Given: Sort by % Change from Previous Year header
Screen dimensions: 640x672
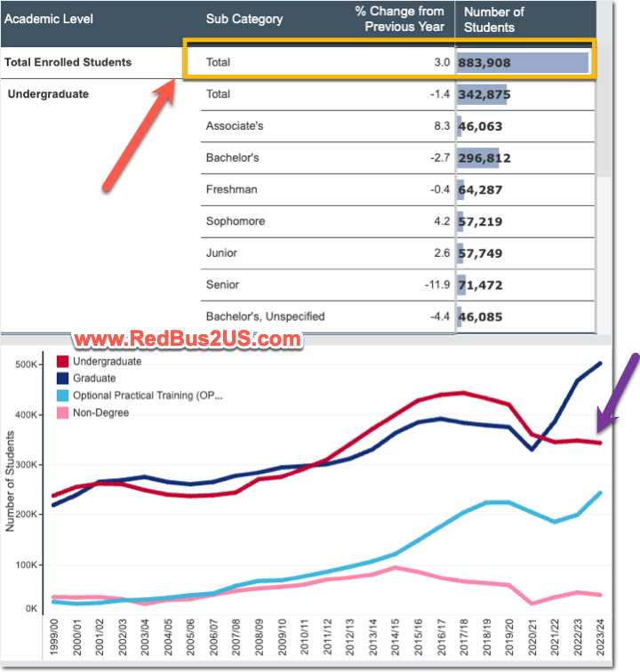Looking at the screenshot, I should pyautogui.click(x=399, y=19).
